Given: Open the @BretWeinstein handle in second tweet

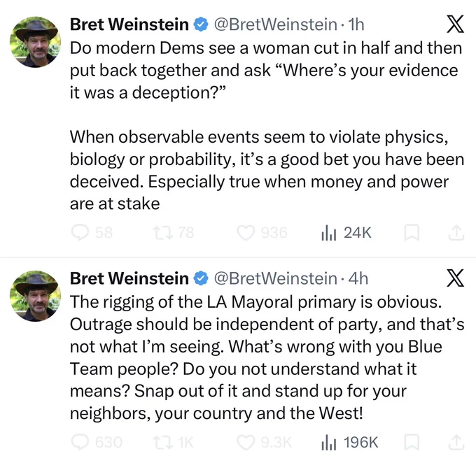Looking at the screenshot, I should tap(276, 278).
